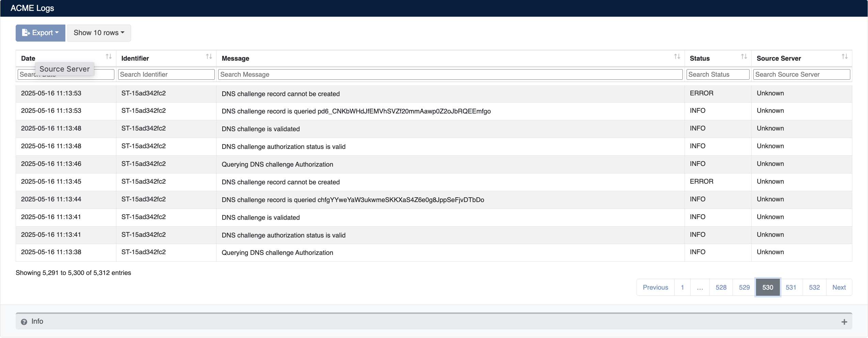Click the Search Source Server field
Image resolution: width=868 pixels, height=338 pixels.
pos(802,75)
